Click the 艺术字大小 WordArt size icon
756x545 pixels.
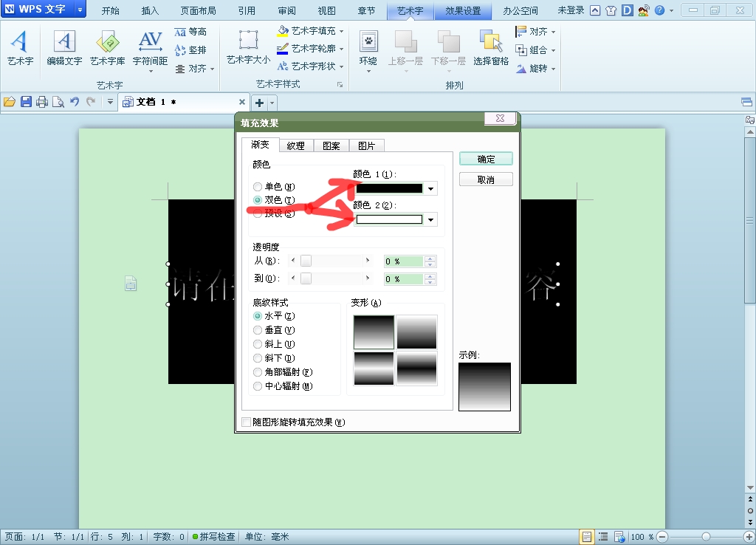248,47
